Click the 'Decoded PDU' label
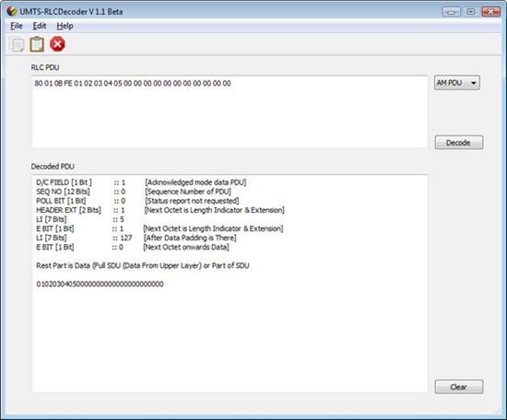507x420 pixels. [x=53, y=167]
